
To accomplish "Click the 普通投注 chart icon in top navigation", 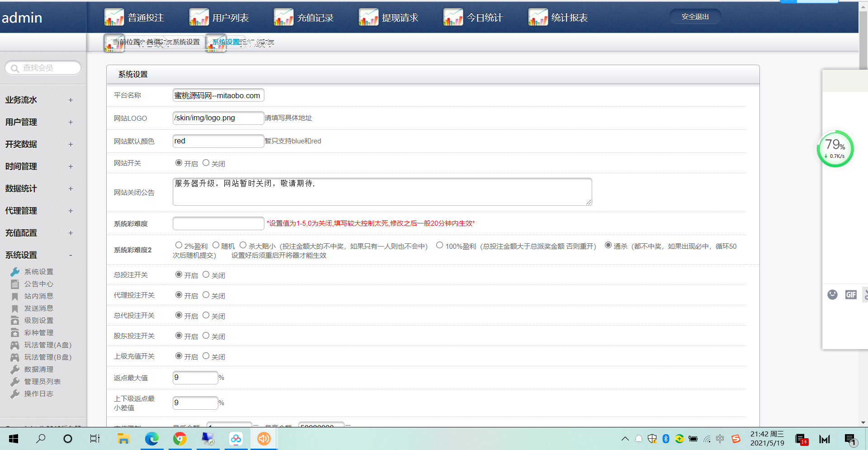I will coord(114,17).
